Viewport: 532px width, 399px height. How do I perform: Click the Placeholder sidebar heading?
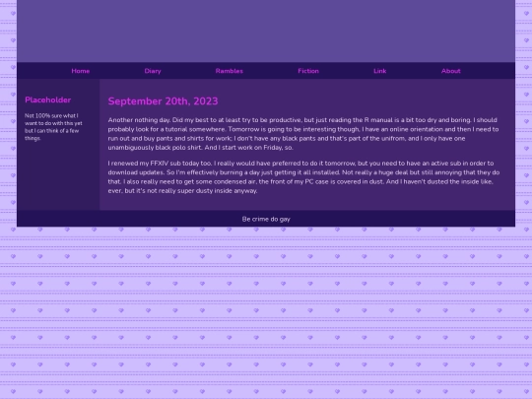(x=48, y=100)
